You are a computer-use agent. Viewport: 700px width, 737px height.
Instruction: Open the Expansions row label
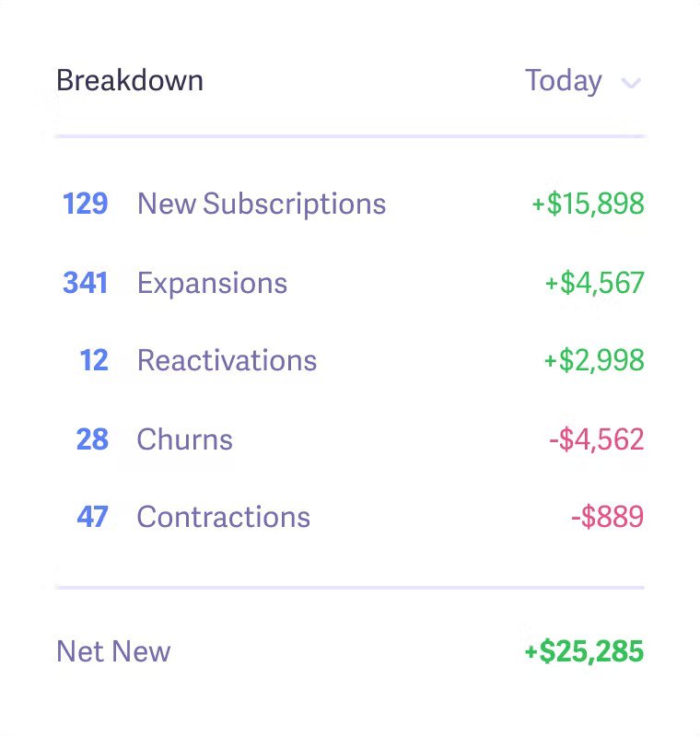[212, 283]
